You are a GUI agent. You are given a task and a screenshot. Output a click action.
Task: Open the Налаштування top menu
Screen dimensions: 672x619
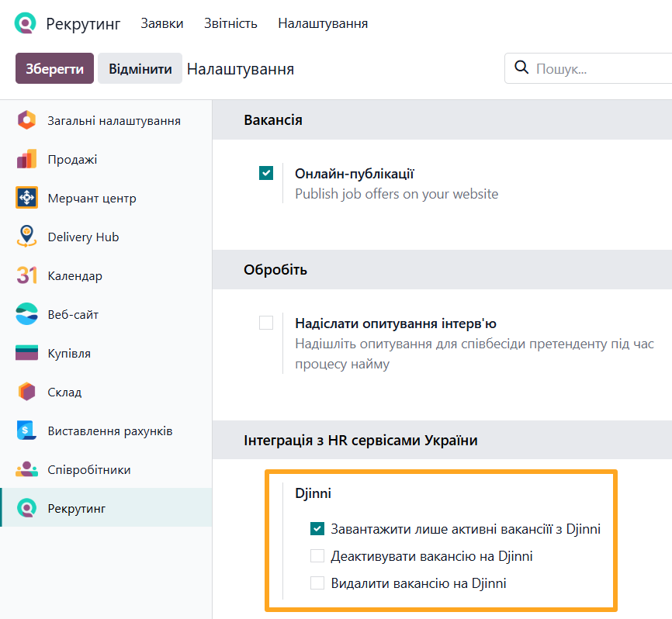(x=323, y=23)
